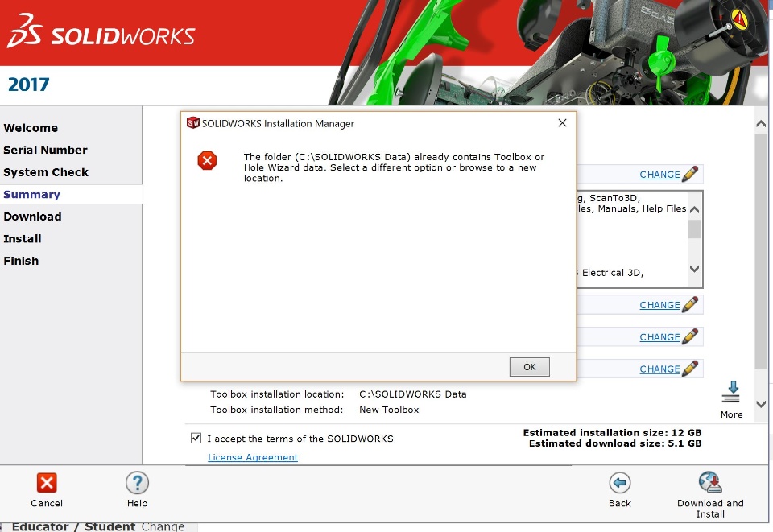This screenshot has height=532, width=773.
Task: Close the SOLIDWORKS Installation Manager dialog
Action: (563, 122)
